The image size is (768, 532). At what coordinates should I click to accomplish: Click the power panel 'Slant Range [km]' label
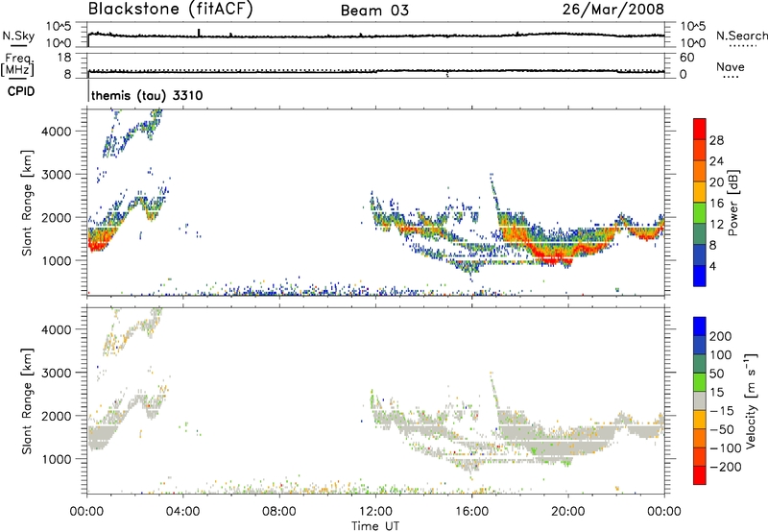coord(27,203)
